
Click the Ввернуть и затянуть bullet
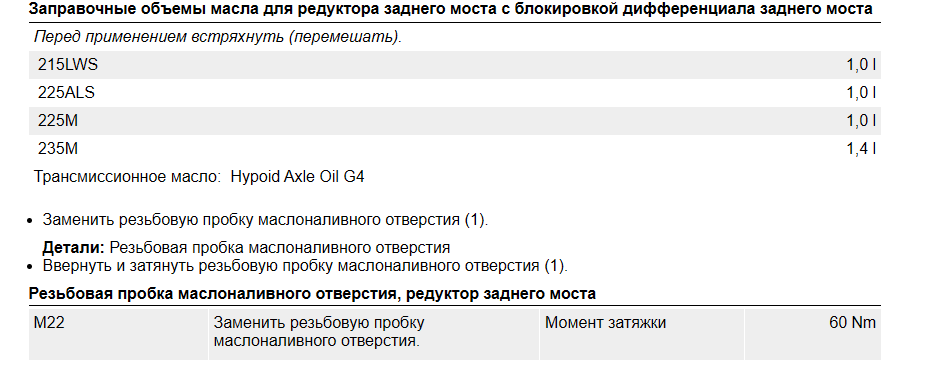pos(305,266)
